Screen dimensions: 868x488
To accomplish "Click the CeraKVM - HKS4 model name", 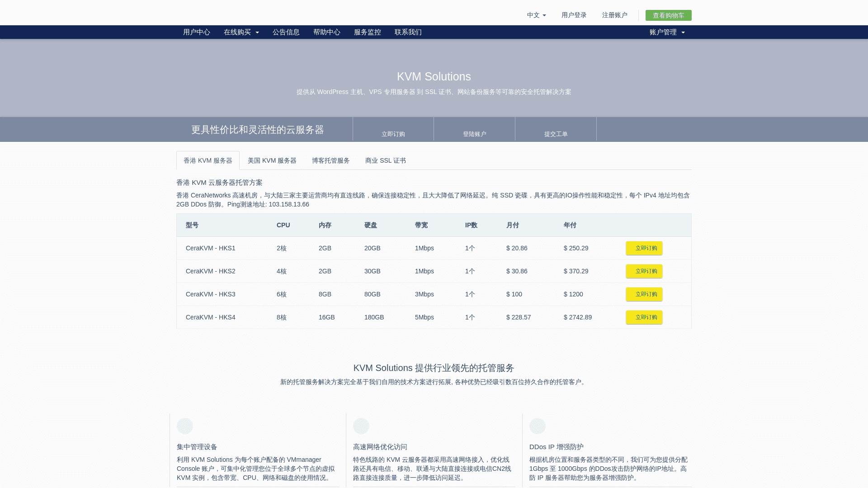I will [x=210, y=317].
